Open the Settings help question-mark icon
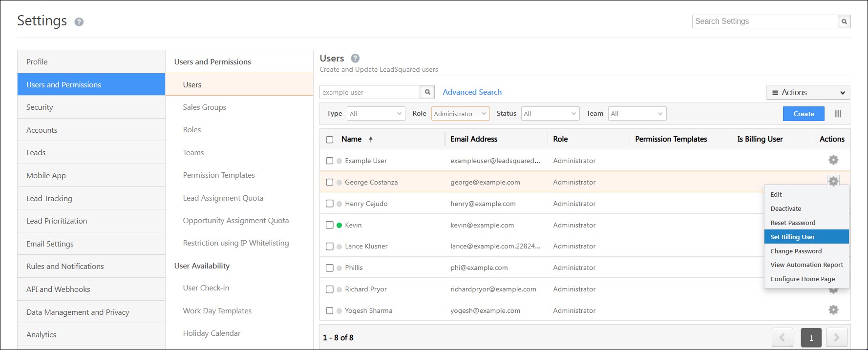Viewport: 868px width, 350px height. (x=79, y=22)
